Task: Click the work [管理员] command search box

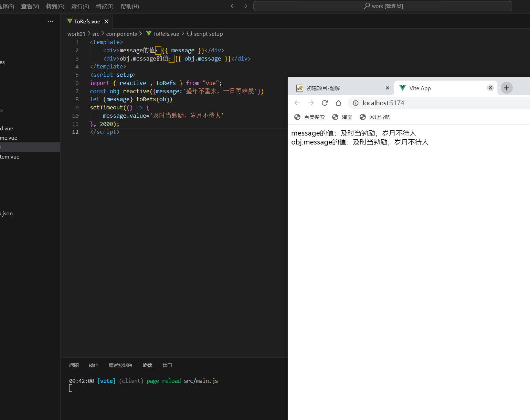Action: click(x=383, y=6)
